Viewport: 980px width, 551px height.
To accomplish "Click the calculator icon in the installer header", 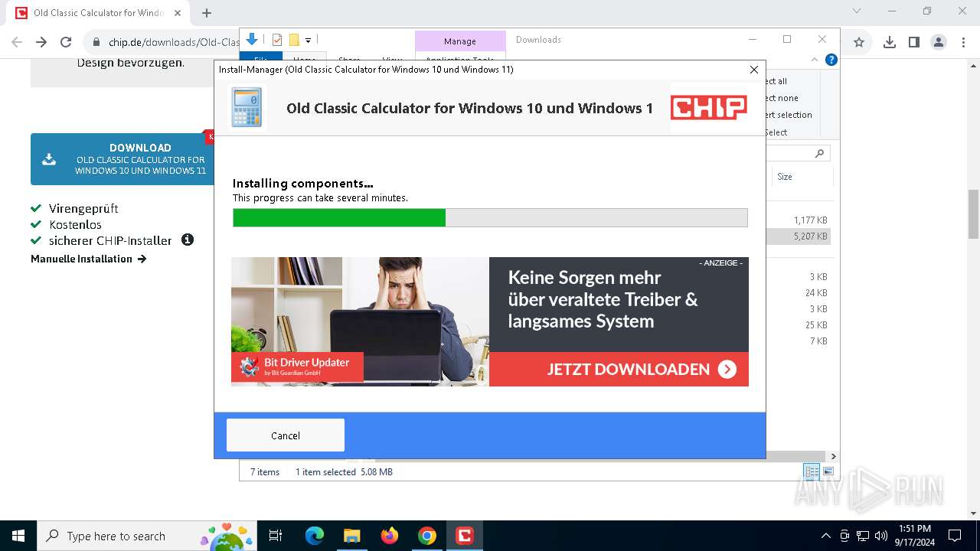I will click(x=247, y=107).
